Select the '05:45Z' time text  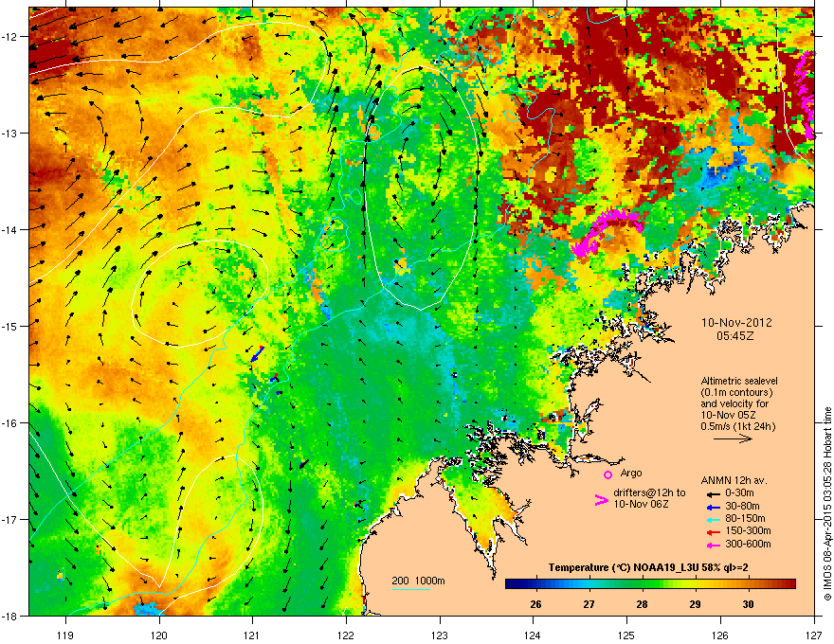pyautogui.click(x=735, y=336)
